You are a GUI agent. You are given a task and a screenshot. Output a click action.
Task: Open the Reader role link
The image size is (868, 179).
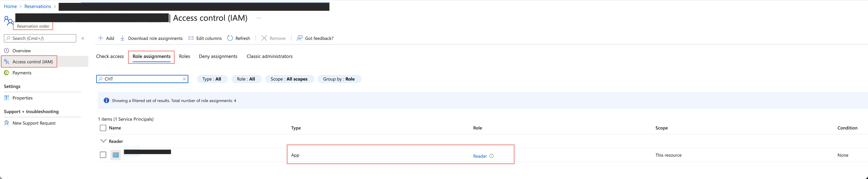coord(480,156)
